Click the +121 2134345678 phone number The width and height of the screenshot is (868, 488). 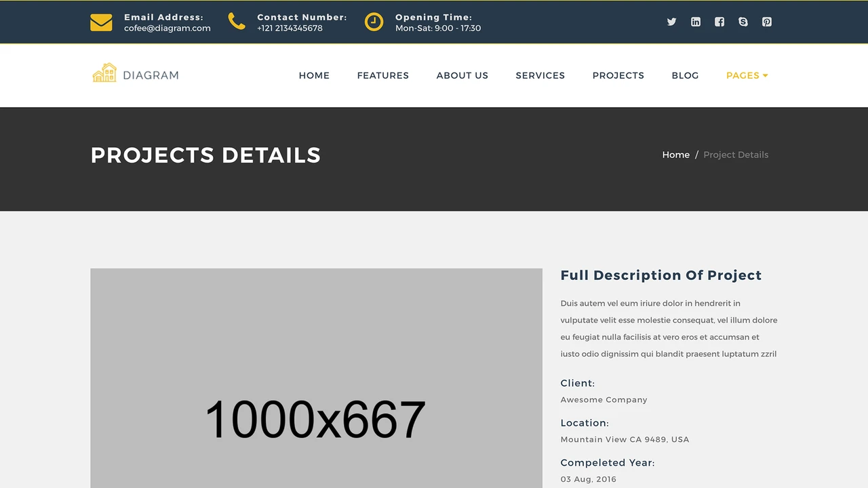(x=290, y=28)
